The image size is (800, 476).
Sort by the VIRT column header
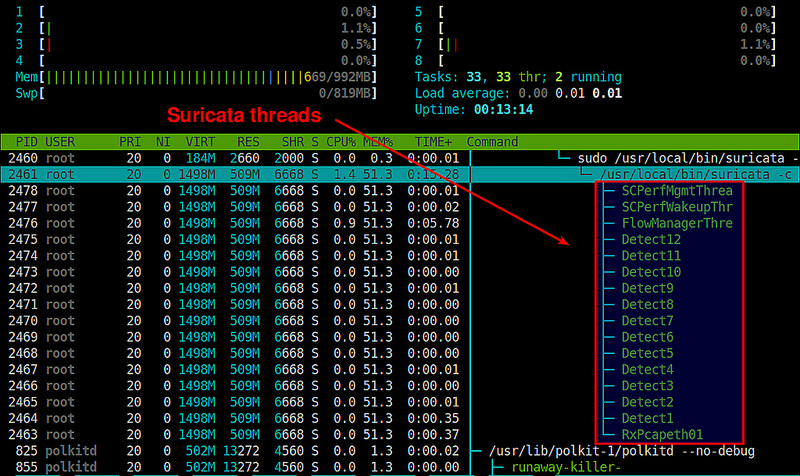coord(199,141)
